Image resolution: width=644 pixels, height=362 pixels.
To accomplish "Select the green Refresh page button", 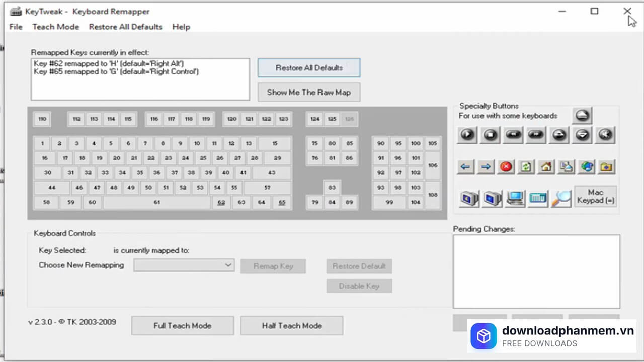I will (526, 167).
